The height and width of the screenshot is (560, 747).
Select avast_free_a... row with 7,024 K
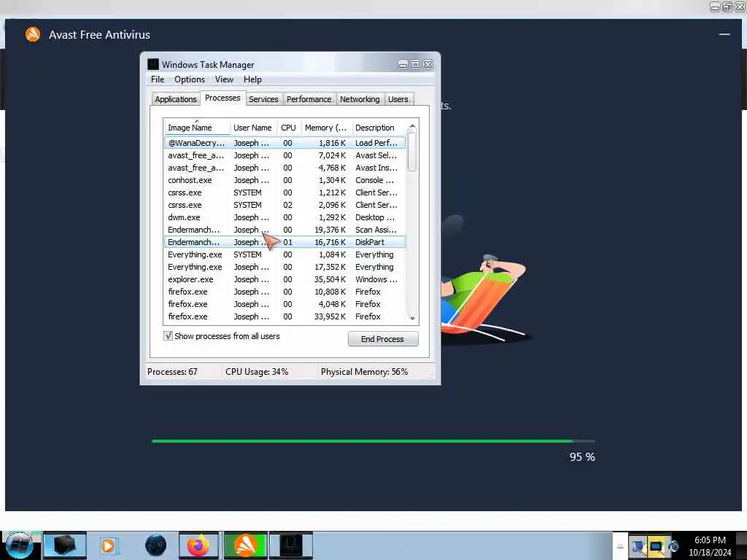(x=285, y=155)
